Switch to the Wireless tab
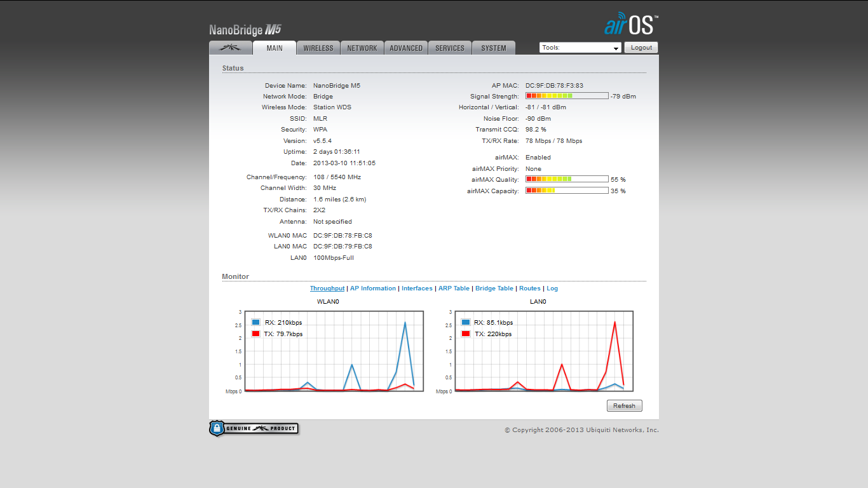 [x=318, y=48]
